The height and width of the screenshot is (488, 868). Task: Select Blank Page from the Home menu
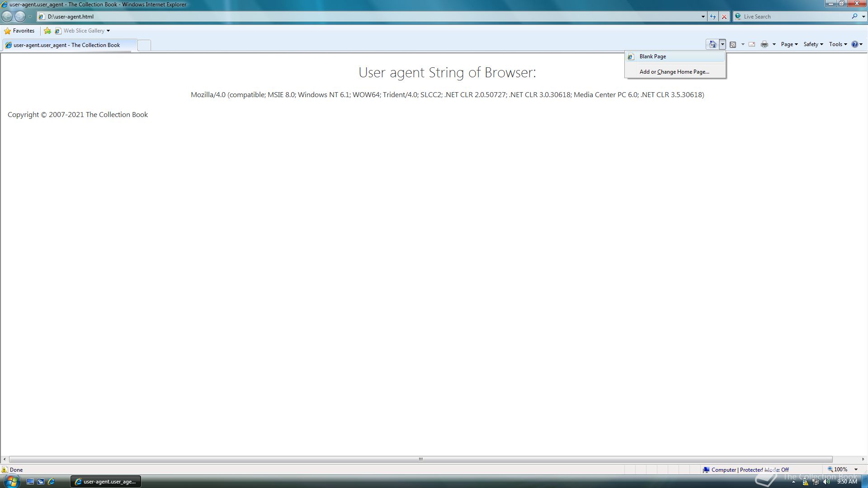[x=675, y=56]
